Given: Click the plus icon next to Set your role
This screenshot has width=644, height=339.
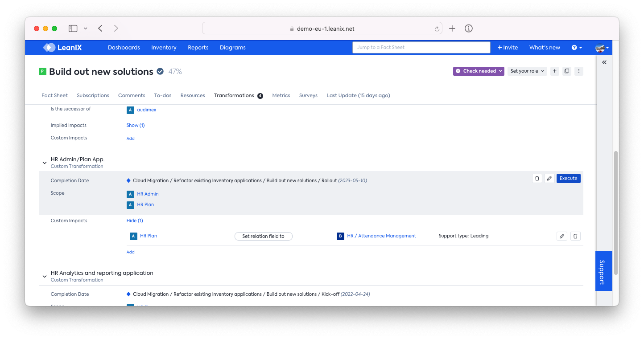Looking at the screenshot, I should pyautogui.click(x=554, y=71).
